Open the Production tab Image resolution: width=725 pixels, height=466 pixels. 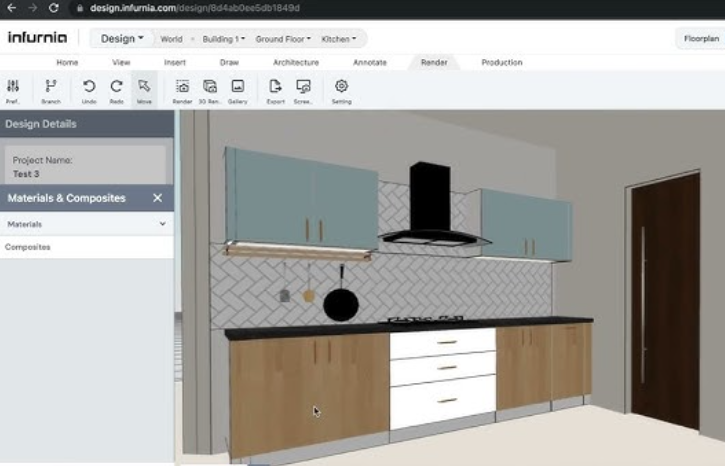tap(502, 62)
